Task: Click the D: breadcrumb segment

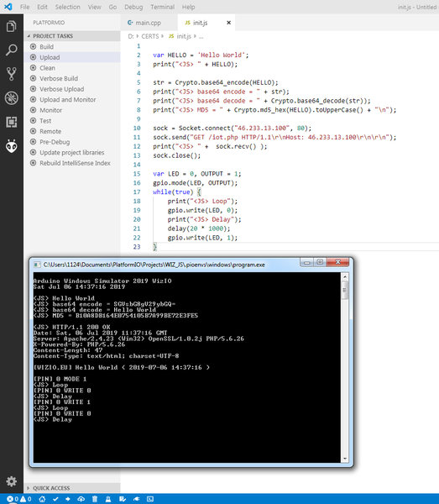Action: coord(130,36)
